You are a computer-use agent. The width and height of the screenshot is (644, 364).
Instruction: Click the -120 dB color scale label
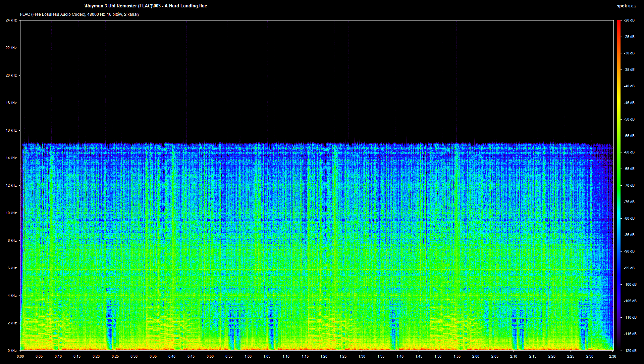pyautogui.click(x=630, y=351)
